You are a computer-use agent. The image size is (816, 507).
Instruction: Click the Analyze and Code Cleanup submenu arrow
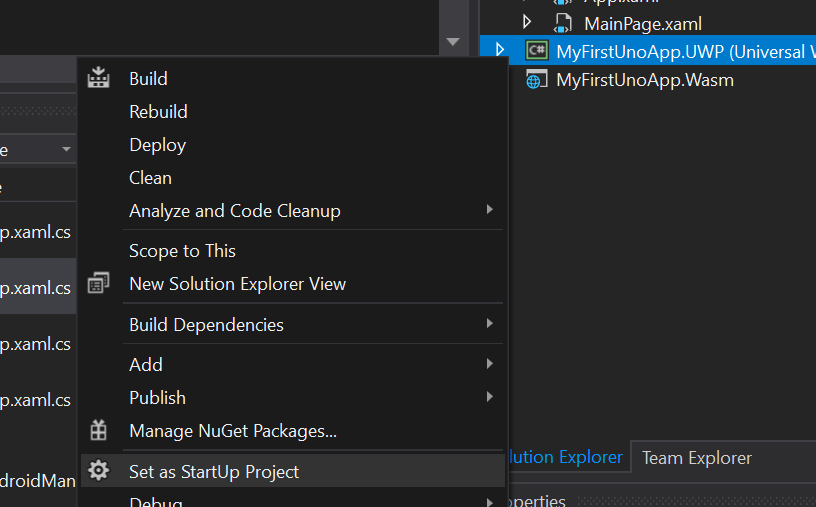click(489, 209)
